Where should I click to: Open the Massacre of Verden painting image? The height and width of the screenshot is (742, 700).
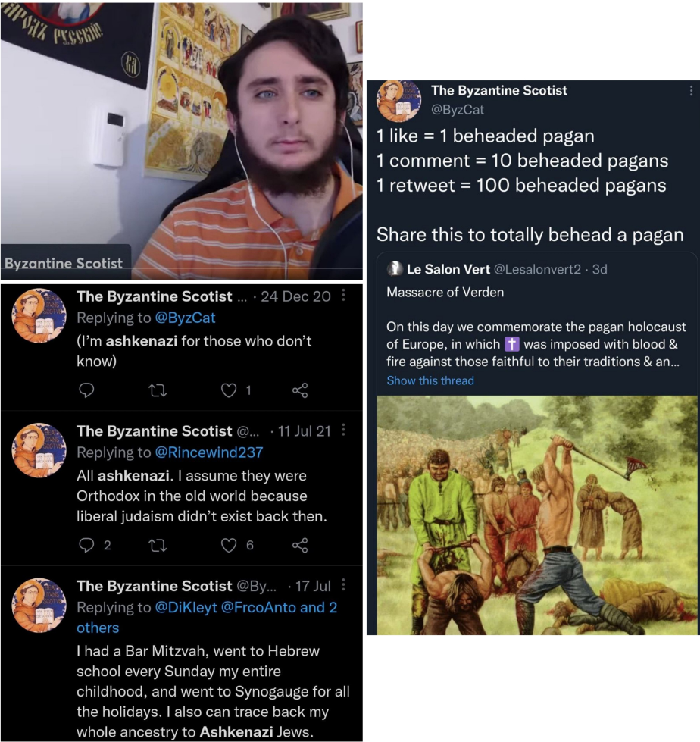[537, 515]
